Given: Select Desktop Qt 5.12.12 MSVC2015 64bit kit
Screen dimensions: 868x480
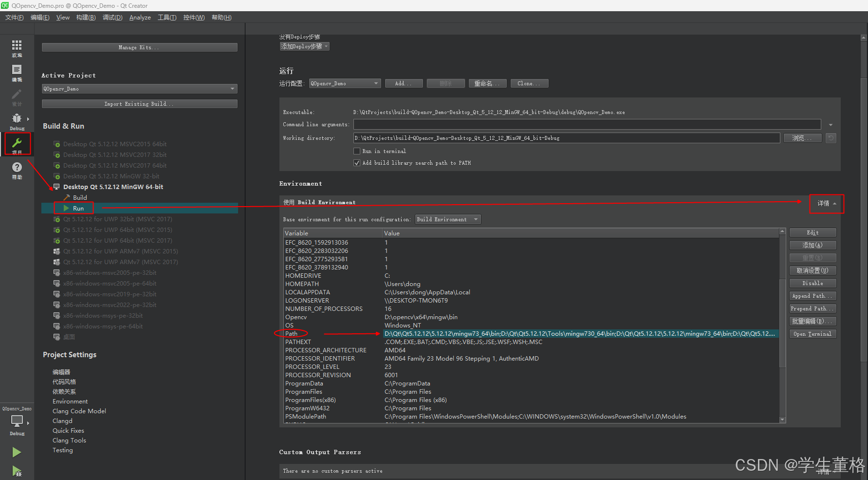Looking at the screenshot, I should click(115, 144).
